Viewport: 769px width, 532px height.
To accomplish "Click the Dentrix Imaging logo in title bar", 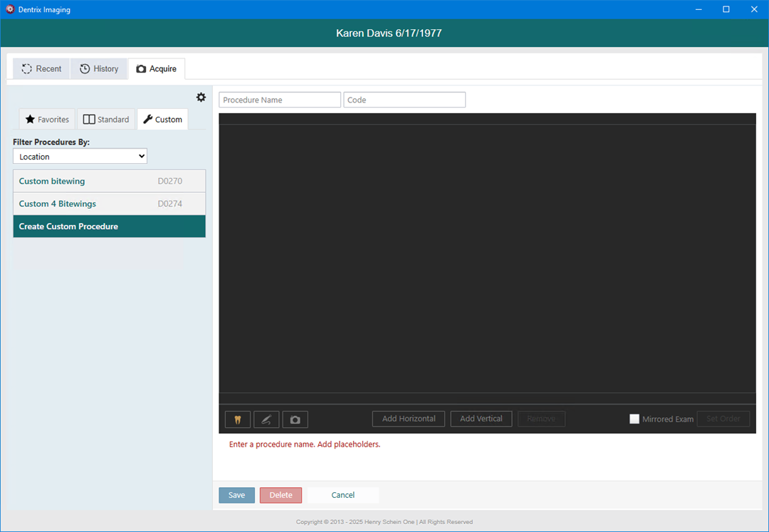I will pyautogui.click(x=10, y=10).
